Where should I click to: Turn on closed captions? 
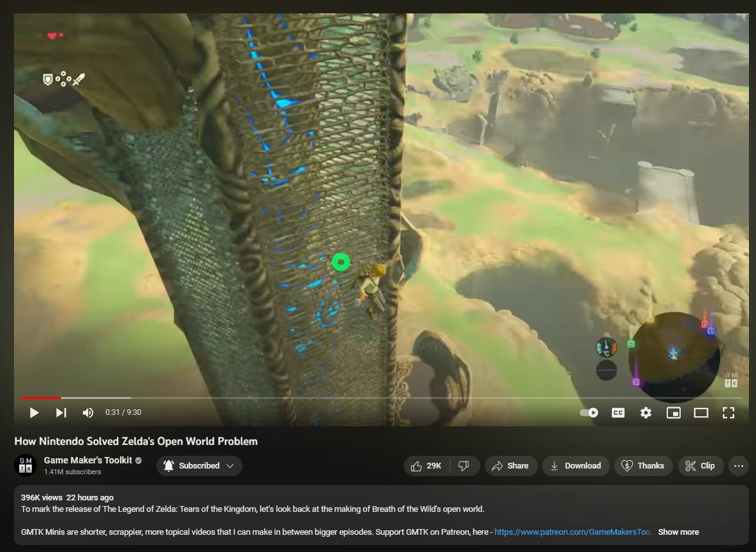[x=618, y=413]
